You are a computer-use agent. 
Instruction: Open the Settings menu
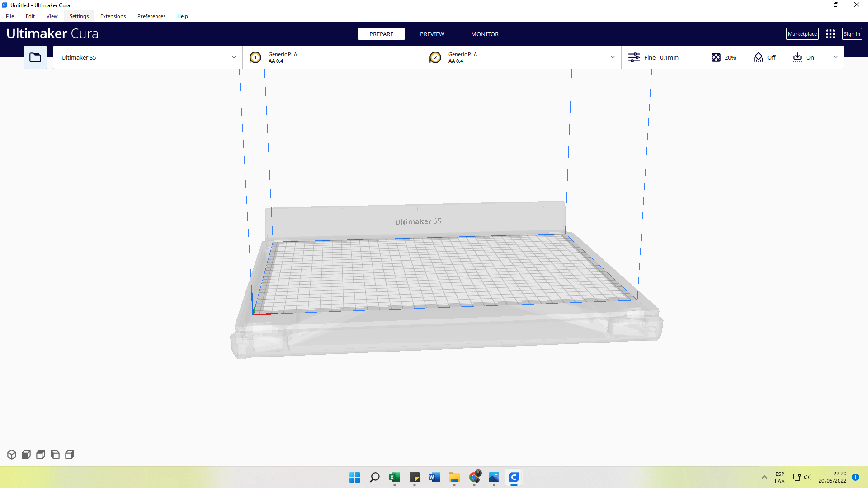click(79, 16)
